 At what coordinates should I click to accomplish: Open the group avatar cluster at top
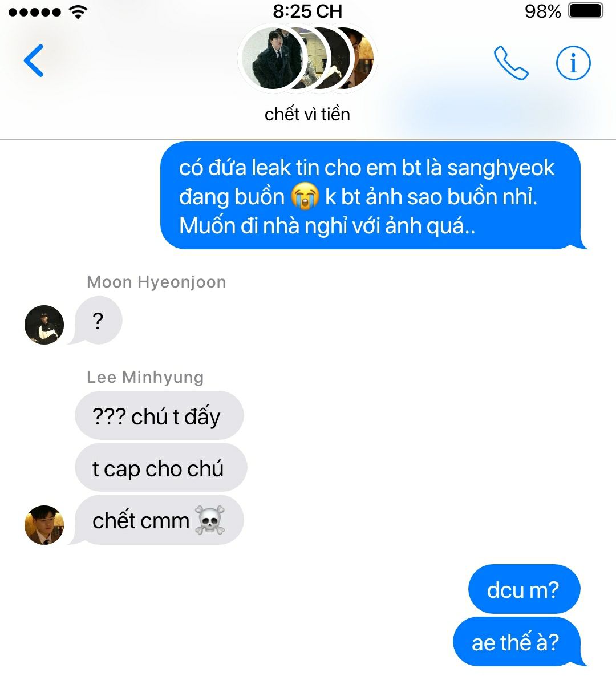tap(307, 58)
